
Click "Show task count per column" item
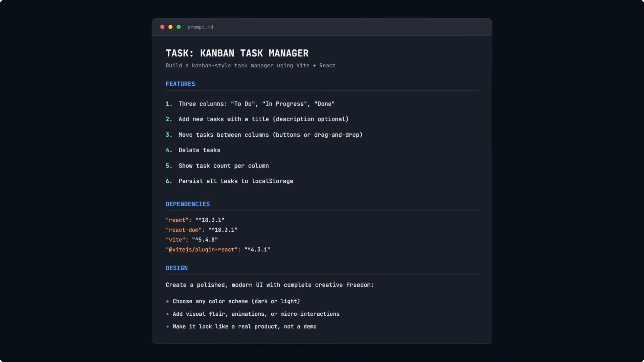[223, 166]
